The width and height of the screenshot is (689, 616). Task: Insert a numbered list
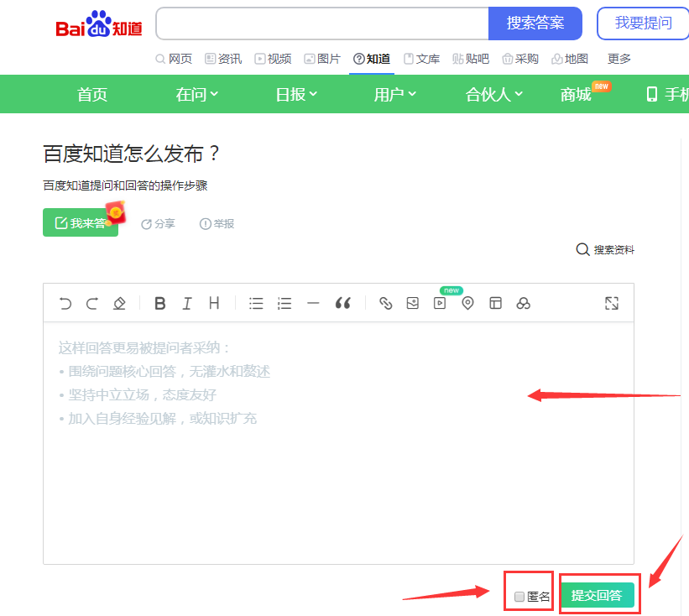pyautogui.click(x=284, y=303)
